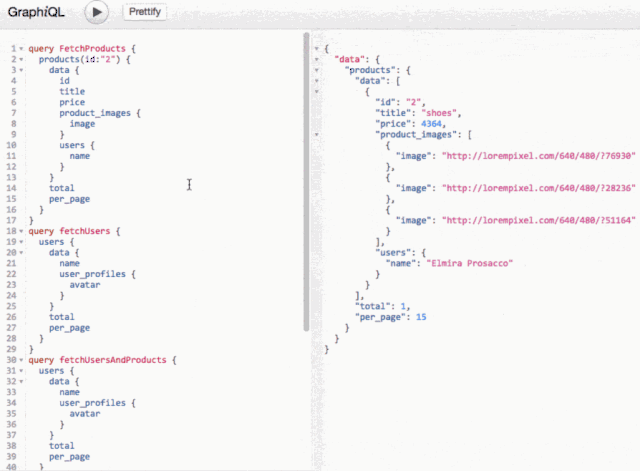
Task: Click the fetchUsers query name
Action: pos(85,231)
